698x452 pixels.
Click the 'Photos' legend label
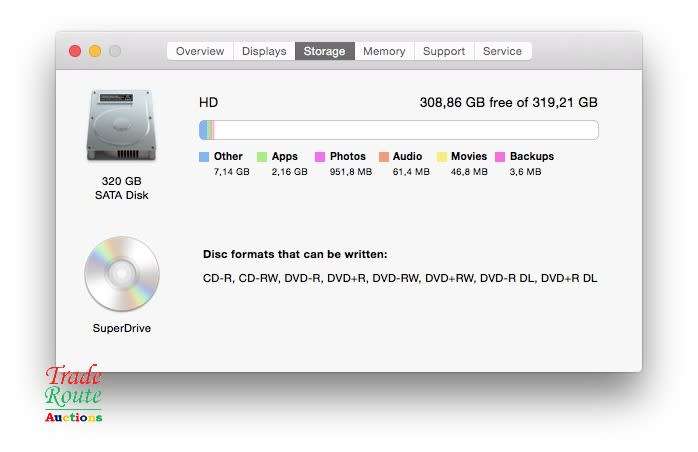click(348, 156)
